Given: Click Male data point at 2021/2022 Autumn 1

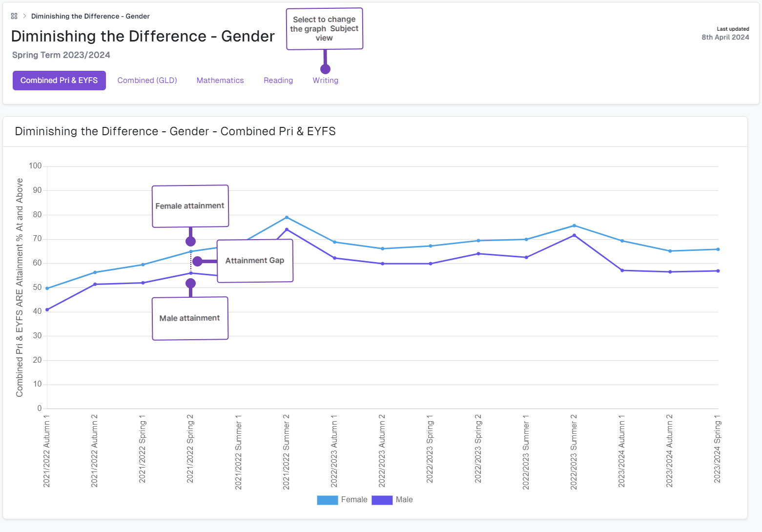Looking at the screenshot, I should click(47, 309).
